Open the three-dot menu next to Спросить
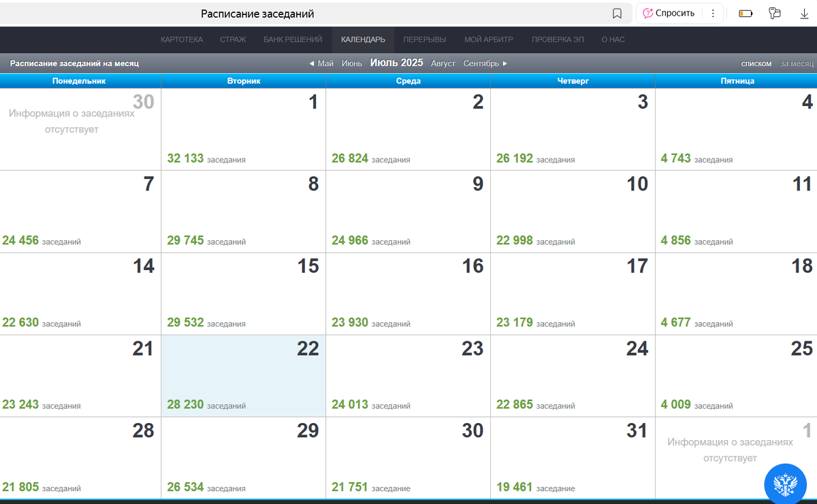 click(x=712, y=13)
